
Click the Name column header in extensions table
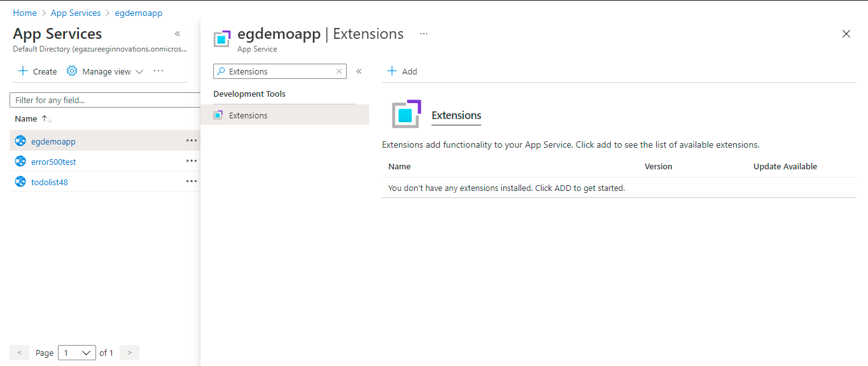click(400, 166)
